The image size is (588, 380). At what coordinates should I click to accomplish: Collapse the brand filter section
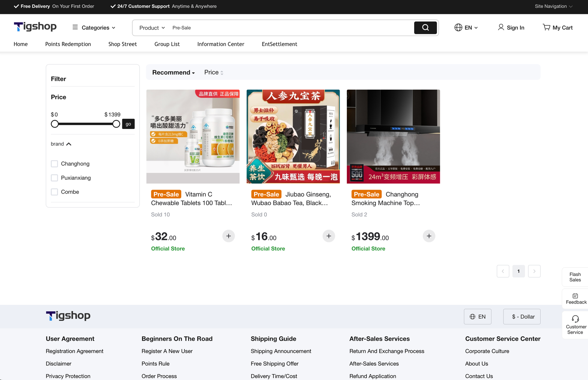(68, 144)
